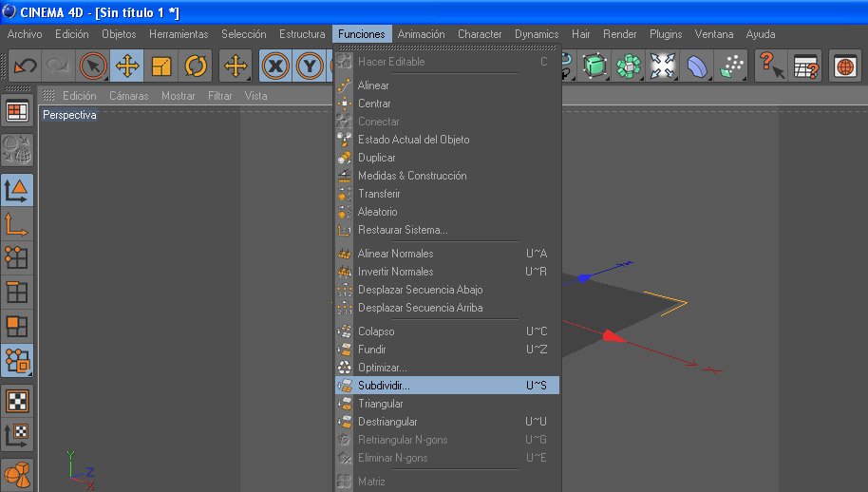
Task: Click the Texture Axis mode icon
Action: point(17,434)
